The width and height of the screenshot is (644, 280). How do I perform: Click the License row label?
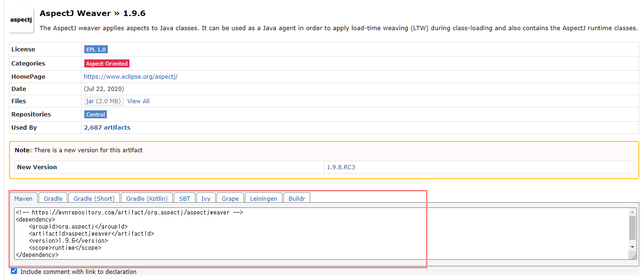[23, 49]
